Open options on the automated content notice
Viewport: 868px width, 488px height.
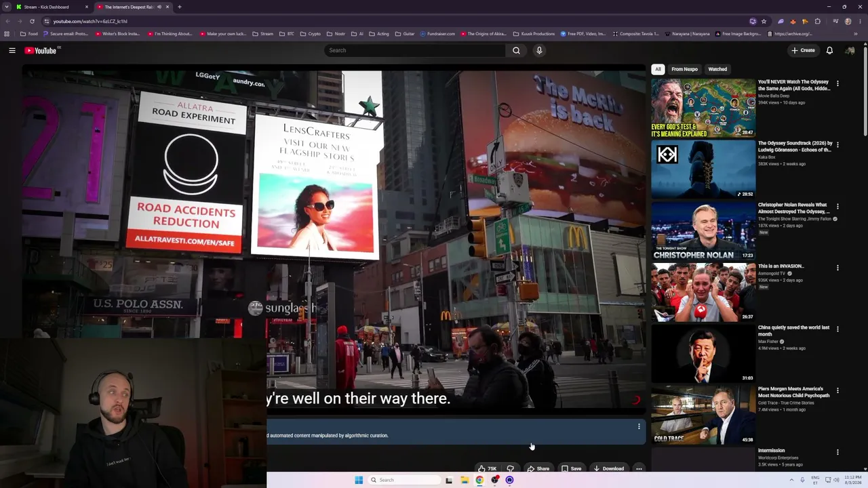tap(639, 426)
